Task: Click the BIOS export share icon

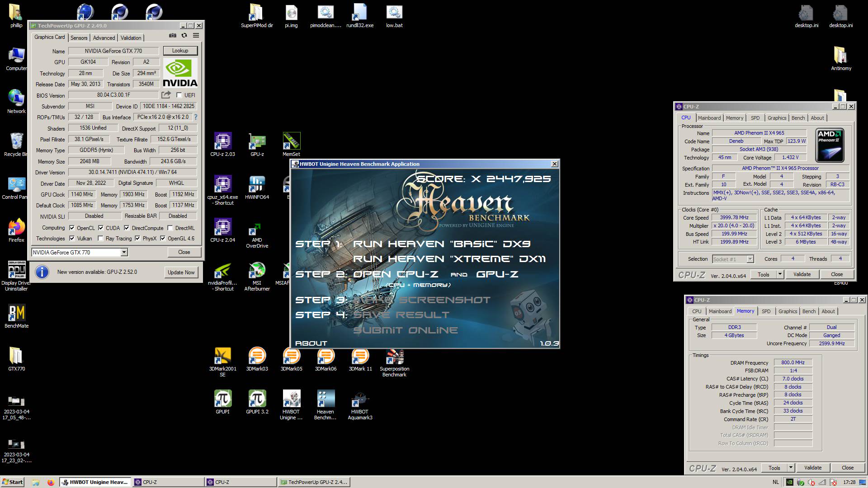Action: [166, 95]
